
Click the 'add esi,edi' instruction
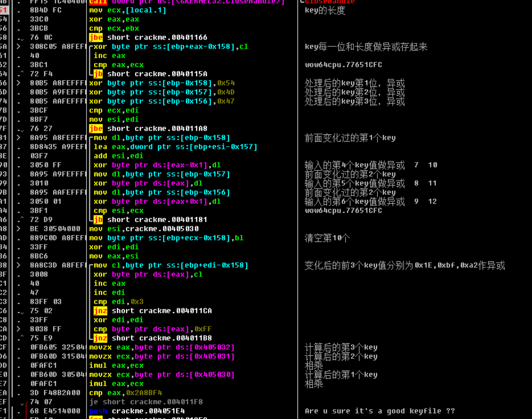pyautogui.click(x=118, y=156)
